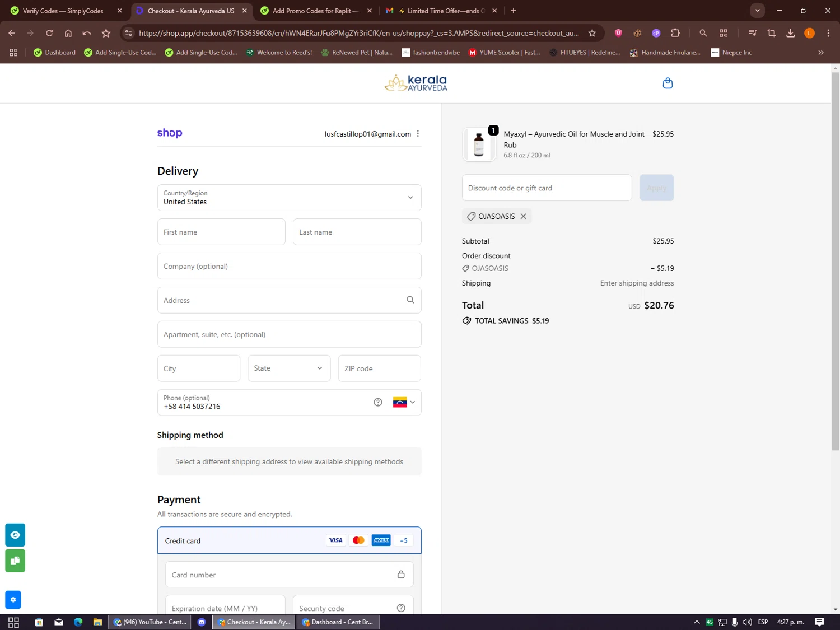The image size is (840, 630).
Task: Click the blue eye floating button
Action: (15, 535)
